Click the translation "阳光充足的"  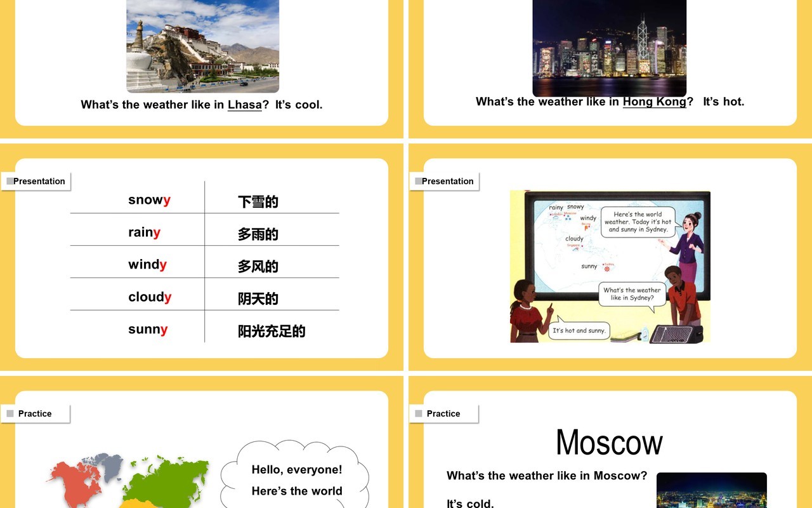coord(272,331)
